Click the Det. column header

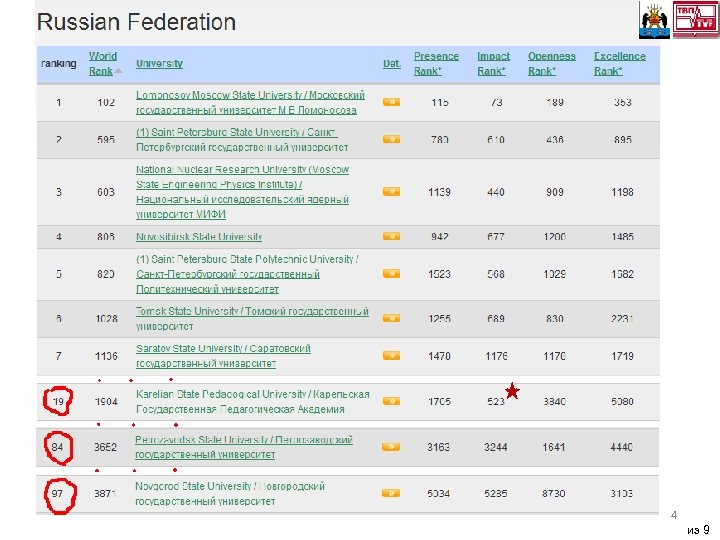[x=392, y=63]
